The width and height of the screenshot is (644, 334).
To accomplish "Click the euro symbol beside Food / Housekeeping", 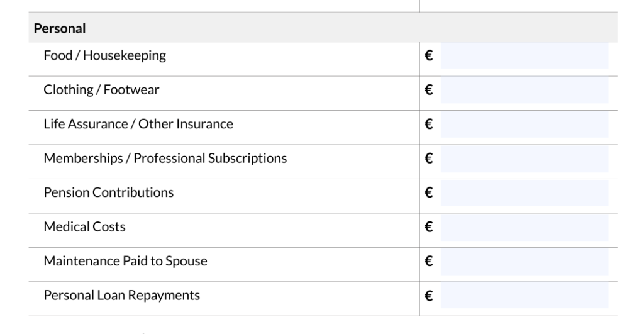I will [x=429, y=56].
